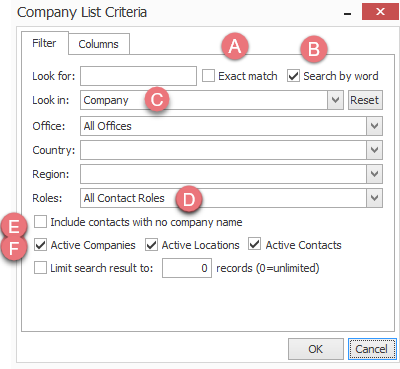Viewport: 400px width, 369px height.
Task: Expand the Roles dropdown arrow
Action: click(x=374, y=198)
